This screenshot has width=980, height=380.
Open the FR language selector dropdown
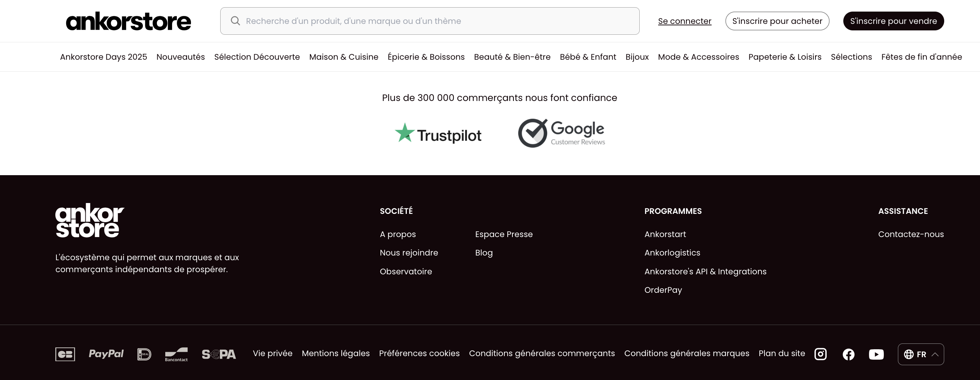[x=921, y=354]
